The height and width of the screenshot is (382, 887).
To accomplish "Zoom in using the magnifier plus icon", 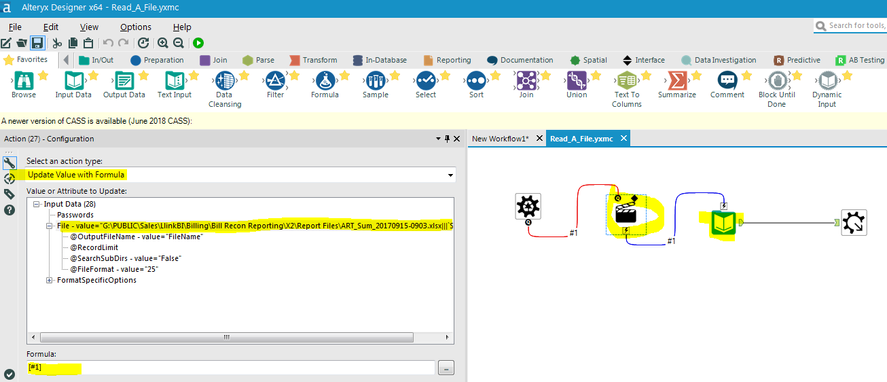I will point(163,43).
